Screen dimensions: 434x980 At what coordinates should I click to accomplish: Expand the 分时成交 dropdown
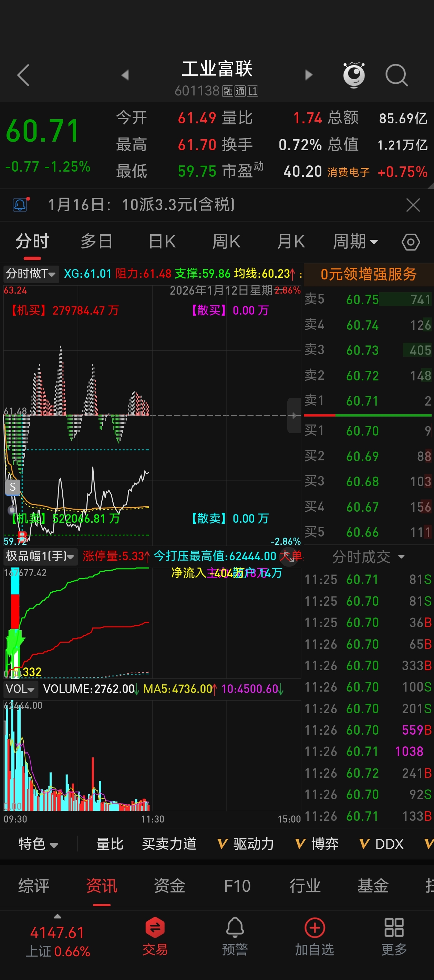tap(368, 557)
